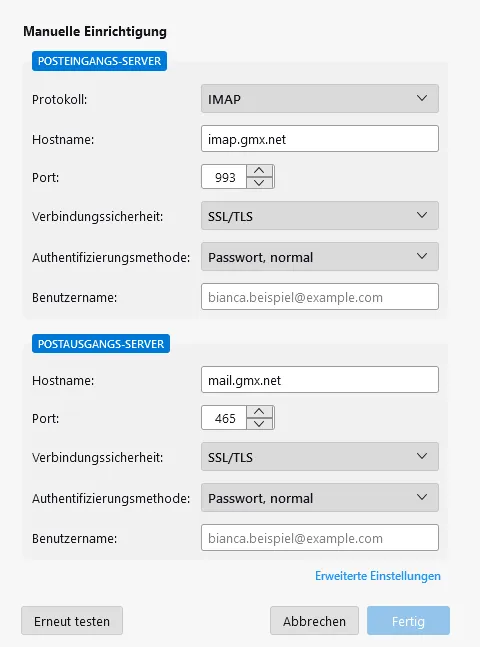Expand incoming Verbindungssicherheit SSL/TLS dropdown
This screenshot has height=647, width=480.
click(320, 215)
